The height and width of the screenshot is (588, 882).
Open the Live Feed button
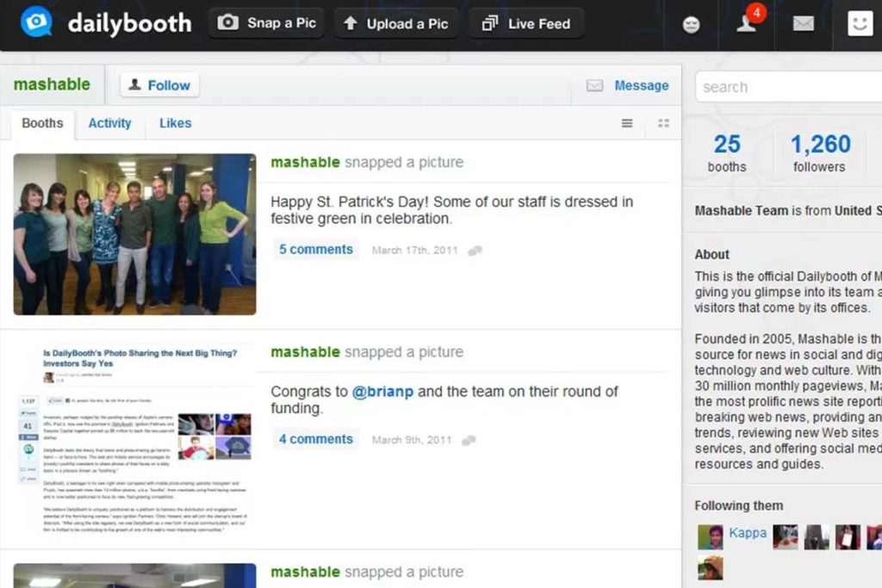pyautogui.click(x=526, y=23)
